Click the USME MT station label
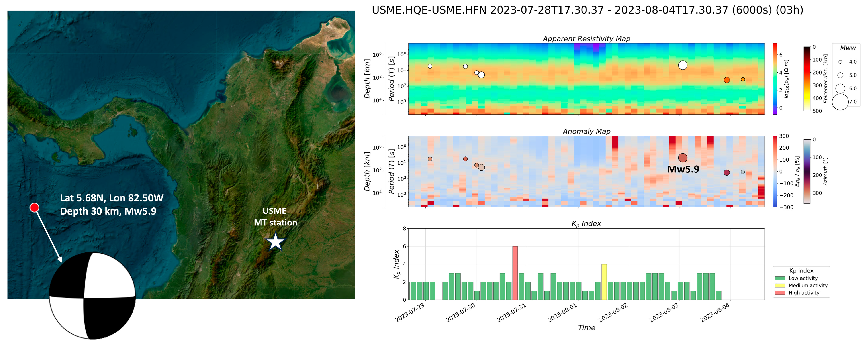 point(275,217)
